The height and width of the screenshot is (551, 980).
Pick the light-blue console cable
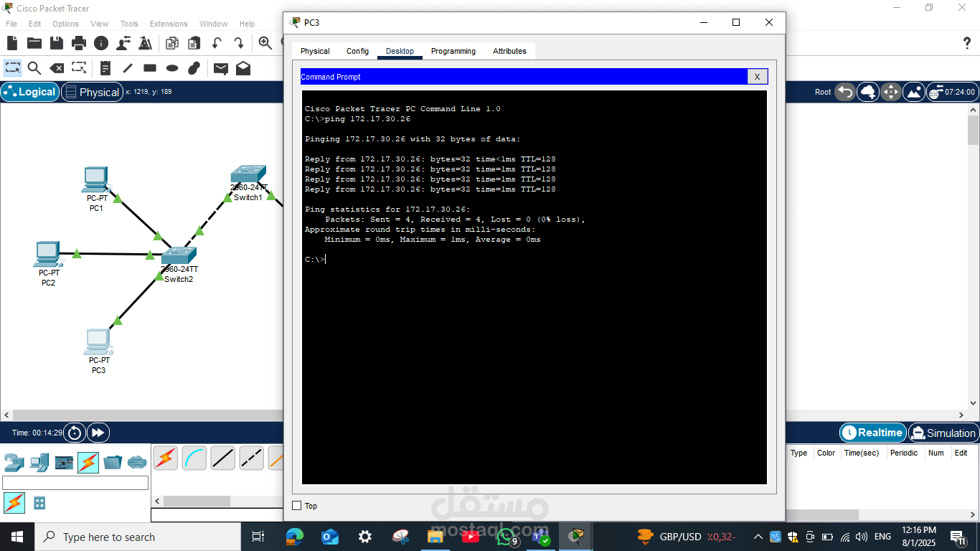coord(194,458)
